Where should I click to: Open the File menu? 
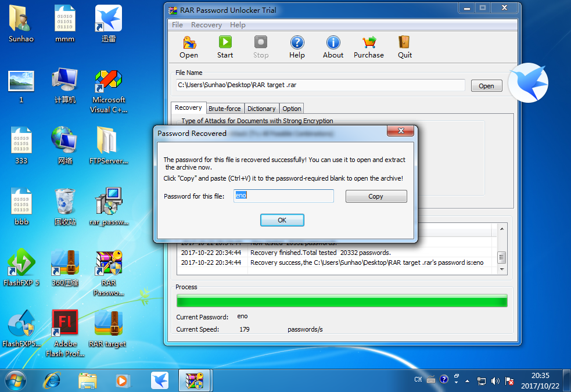[x=177, y=25]
